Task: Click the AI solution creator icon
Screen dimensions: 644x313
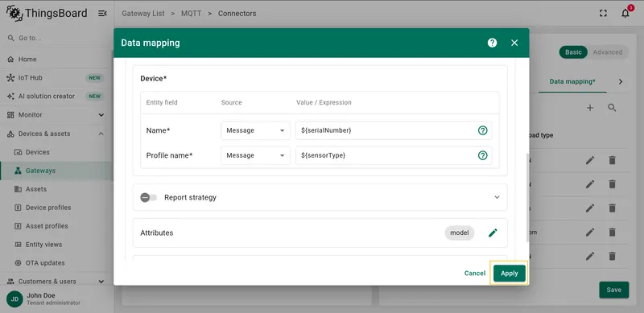Action: coord(10,96)
